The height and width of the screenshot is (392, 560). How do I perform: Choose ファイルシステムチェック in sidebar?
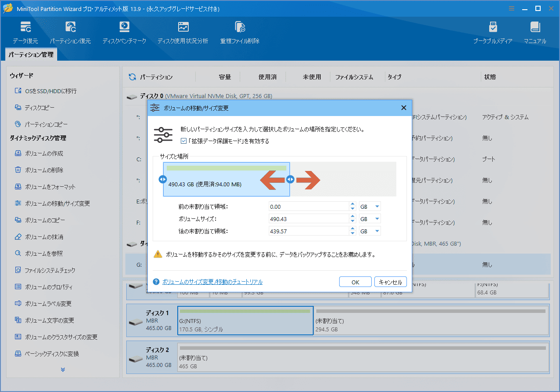coord(45,270)
